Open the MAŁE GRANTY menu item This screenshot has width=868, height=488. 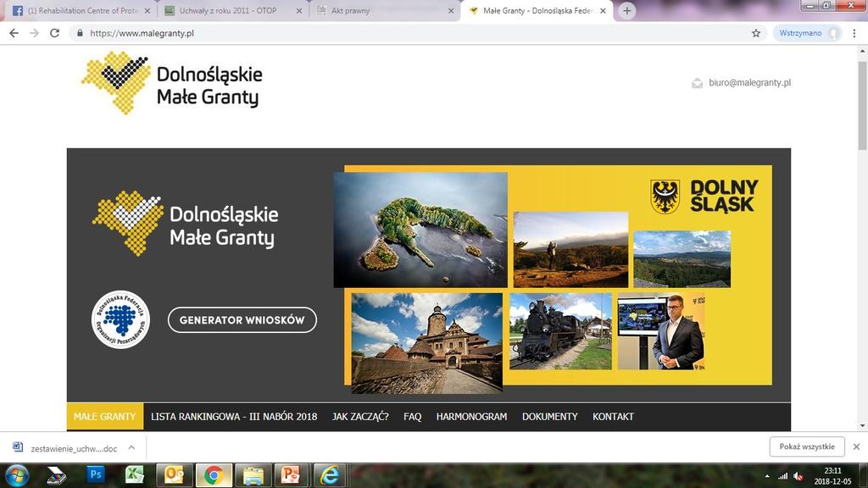104,417
